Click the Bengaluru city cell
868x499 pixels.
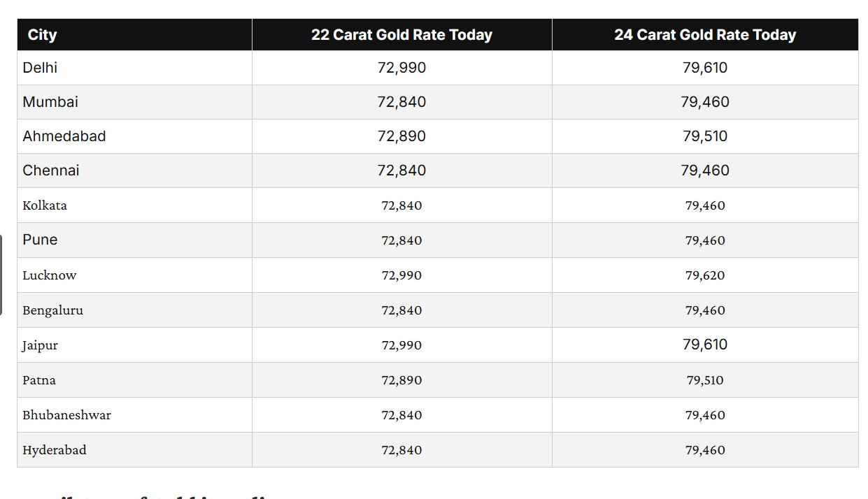point(52,310)
